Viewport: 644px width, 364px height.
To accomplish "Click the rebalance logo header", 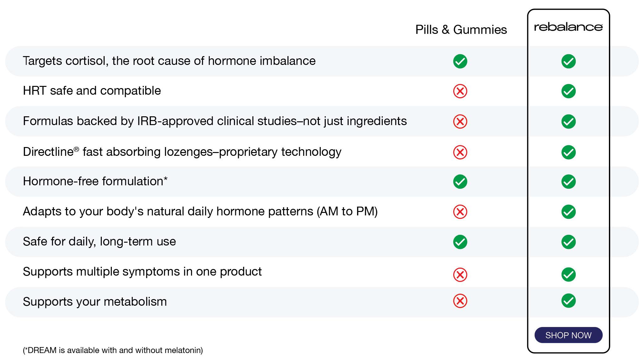I will 568,27.
